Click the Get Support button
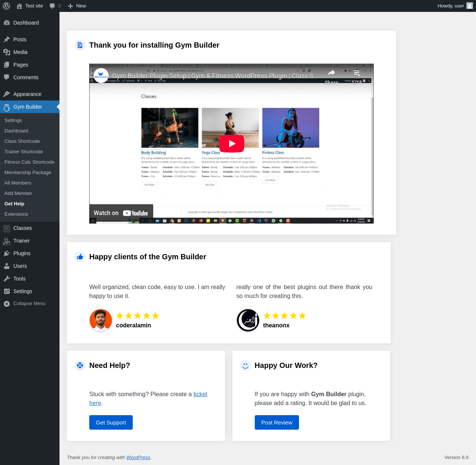This screenshot has width=476, height=465. tap(111, 423)
